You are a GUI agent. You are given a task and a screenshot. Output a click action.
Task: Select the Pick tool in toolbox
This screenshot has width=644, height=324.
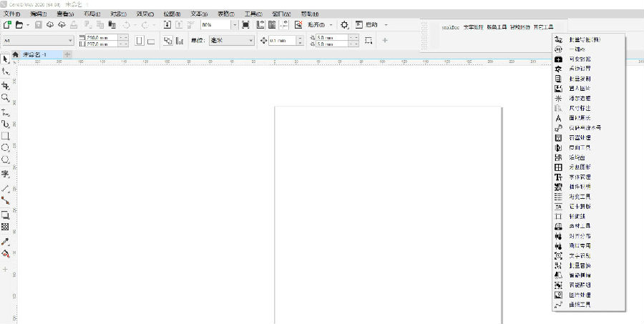[6, 59]
